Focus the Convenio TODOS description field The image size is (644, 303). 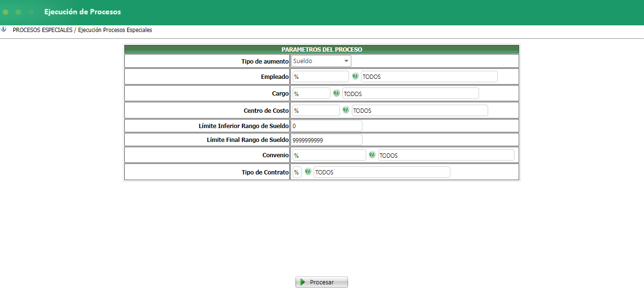tap(446, 155)
